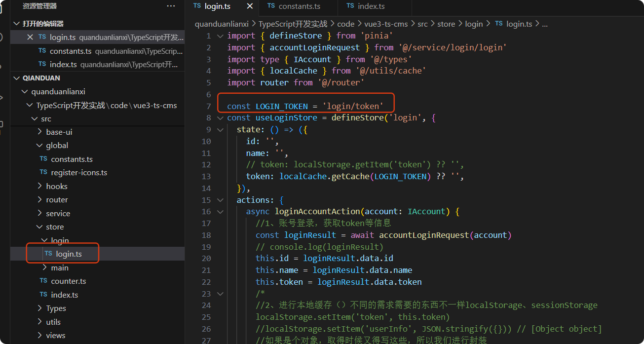Collapse the global folder
This screenshot has width=644, height=344.
pos(40,146)
